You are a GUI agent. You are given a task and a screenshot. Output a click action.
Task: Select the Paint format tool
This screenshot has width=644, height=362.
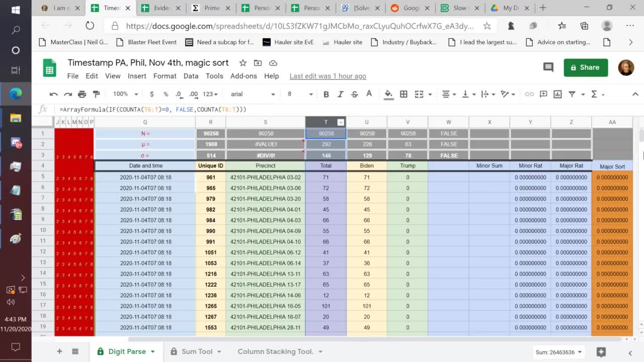(97, 94)
